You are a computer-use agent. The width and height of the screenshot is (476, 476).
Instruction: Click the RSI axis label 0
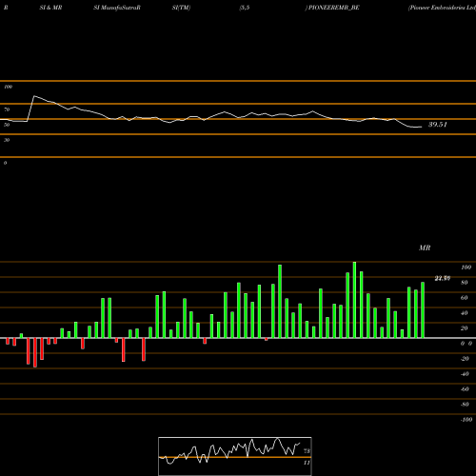pos(5,163)
